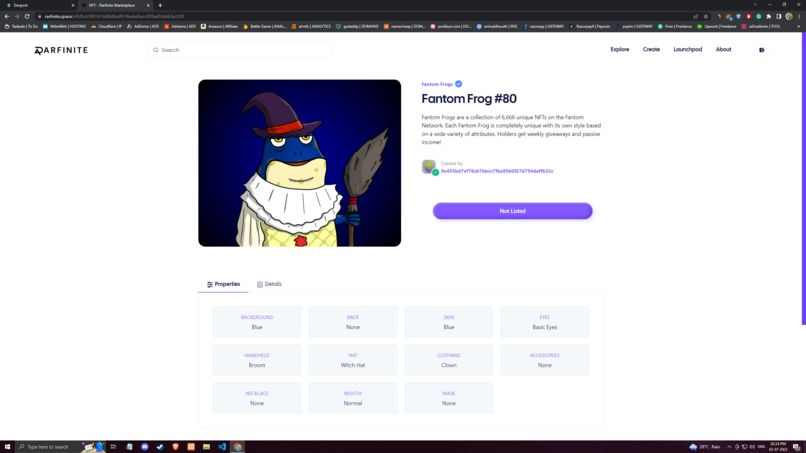Reload the page with the refresh icon
The height and width of the screenshot is (453, 806).
[x=27, y=16]
